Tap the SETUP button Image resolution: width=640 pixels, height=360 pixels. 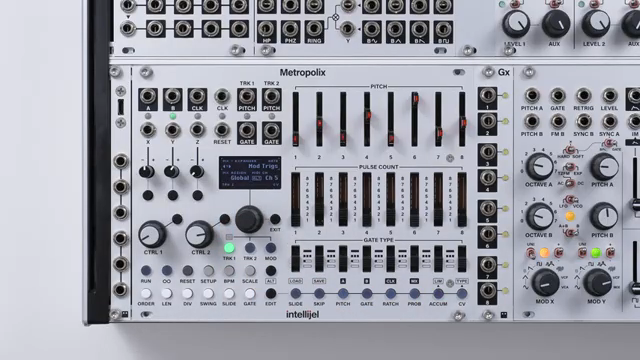208,270
